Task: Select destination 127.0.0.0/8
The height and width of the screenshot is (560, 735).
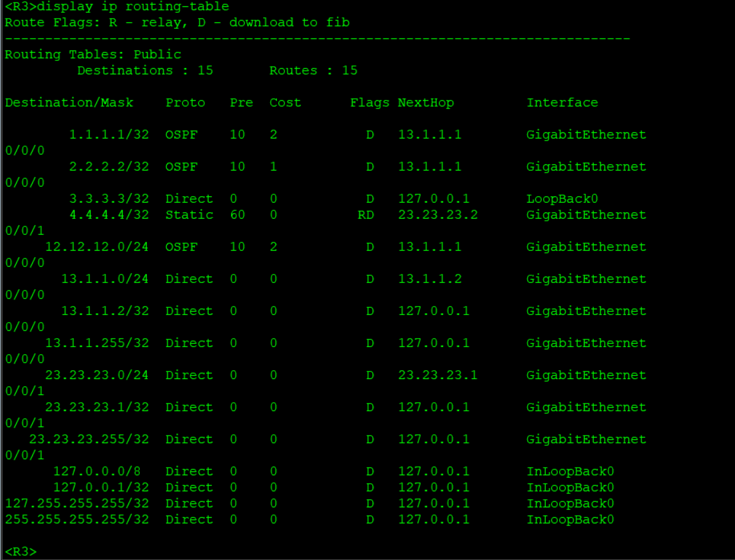Action: pyautogui.click(x=96, y=471)
